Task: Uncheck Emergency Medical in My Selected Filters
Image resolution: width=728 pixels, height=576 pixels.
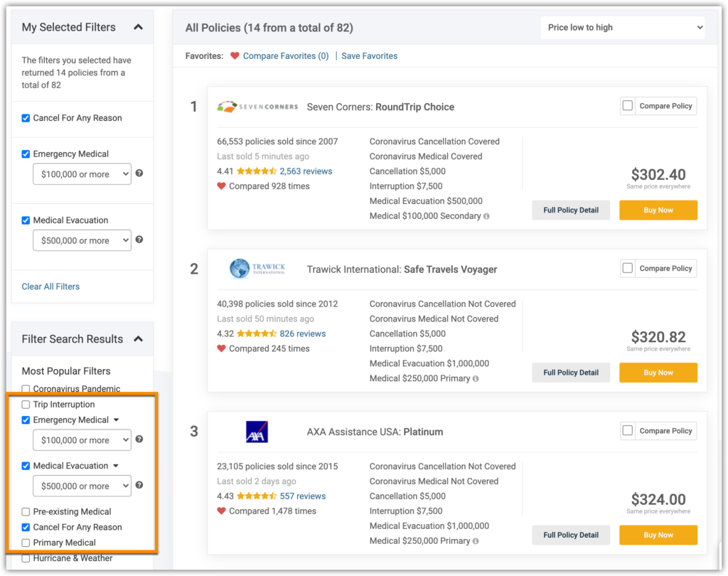Action: coord(26,154)
